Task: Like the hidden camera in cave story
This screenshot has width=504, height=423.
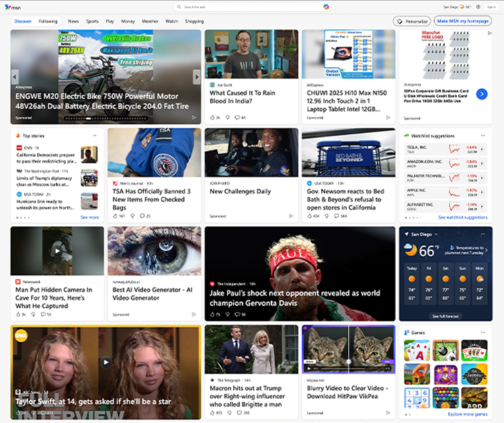Action: pyautogui.click(x=18, y=314)
